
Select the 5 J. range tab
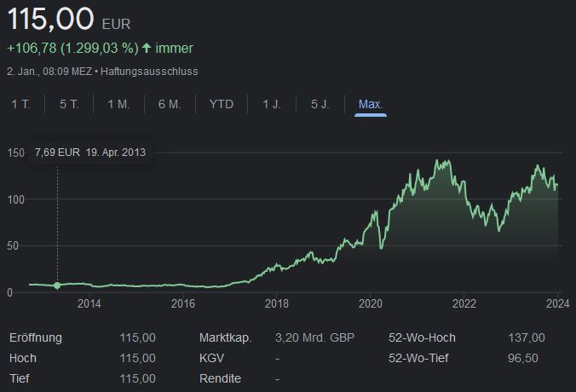[320, 104]
